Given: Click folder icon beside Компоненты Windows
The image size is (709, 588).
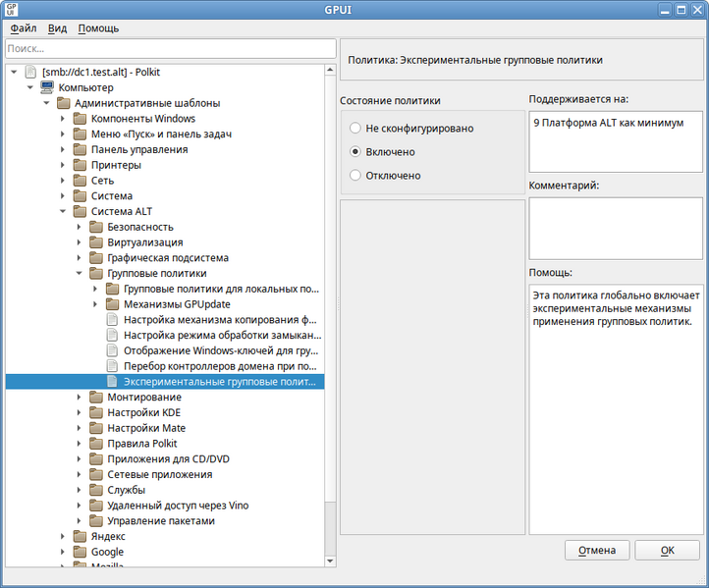Looking at the screenshot, I should pos(80,119).
